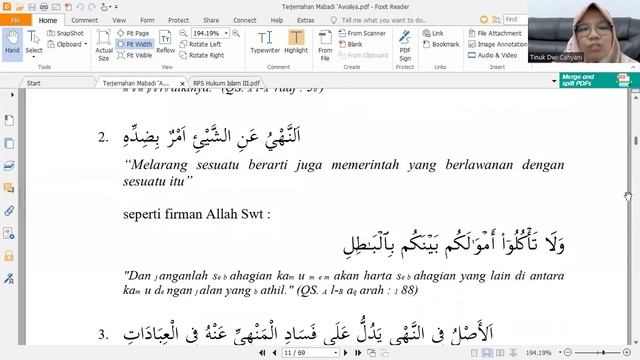Viewport: 640px width, 360px height.
Task: Enable facing pages view in status bar
Action: (x=500, y=353)
